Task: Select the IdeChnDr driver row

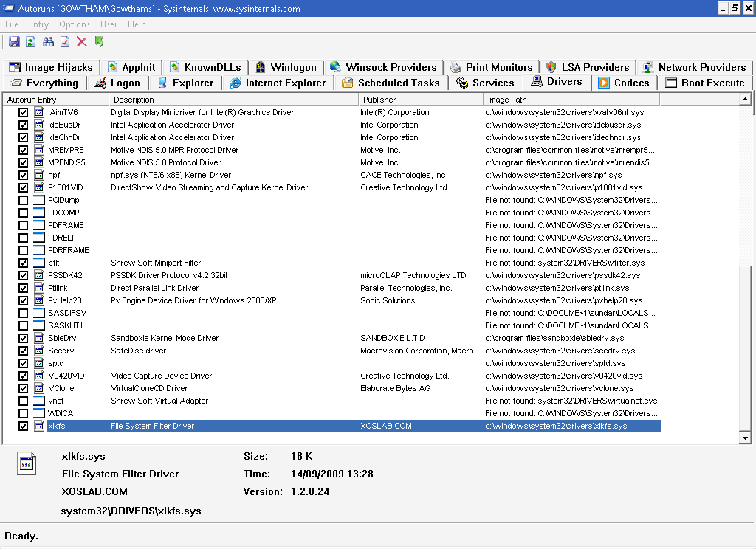Action: (x=331, y=137)
